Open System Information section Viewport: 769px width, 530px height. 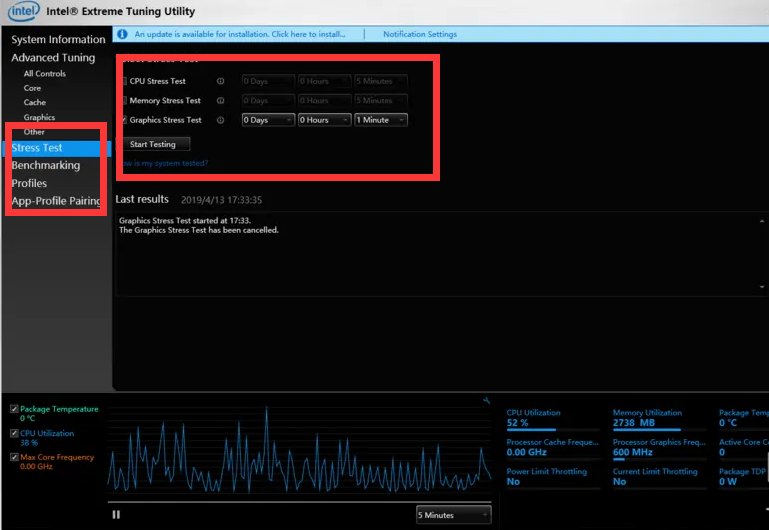tap(58, 39)
